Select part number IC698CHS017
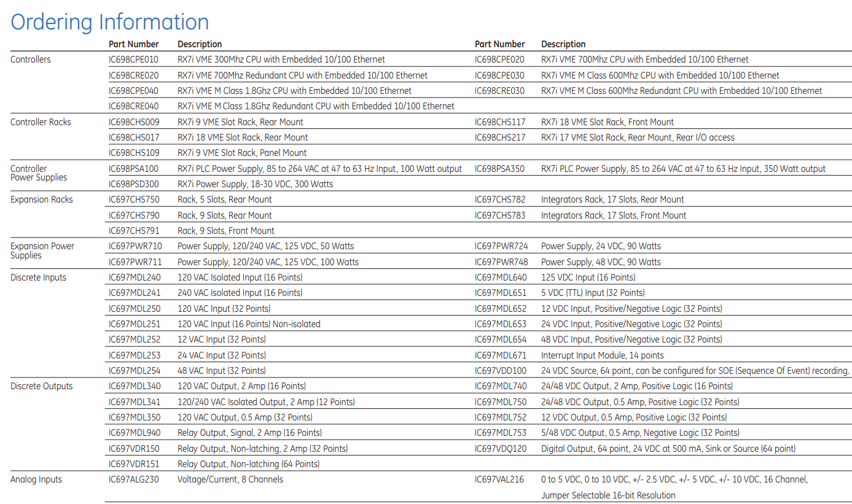Image resolution: width=852 pixels, height=504 pixels. point(134,138)
